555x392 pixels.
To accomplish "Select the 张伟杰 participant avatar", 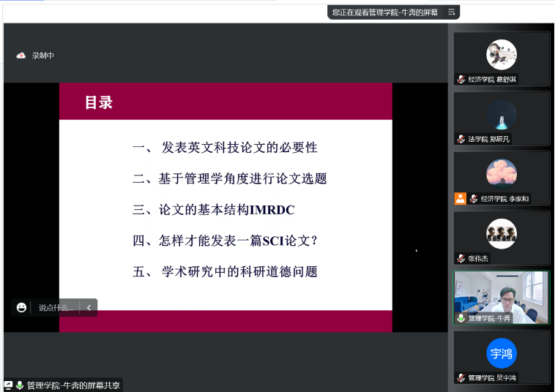I will [x=502, y=233].
